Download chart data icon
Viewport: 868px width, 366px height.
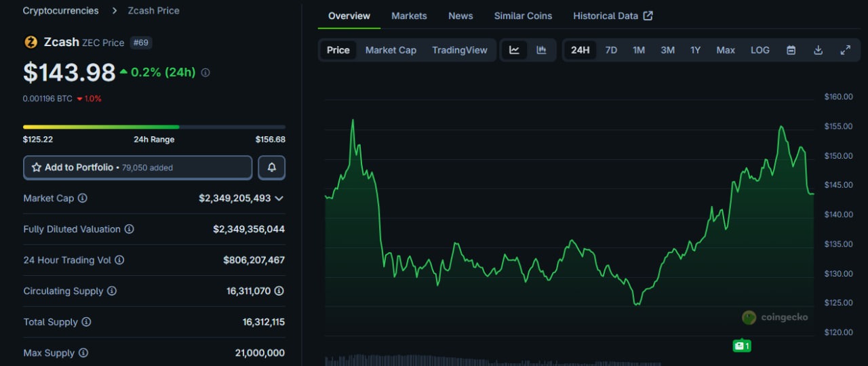(x=818, y=50)
